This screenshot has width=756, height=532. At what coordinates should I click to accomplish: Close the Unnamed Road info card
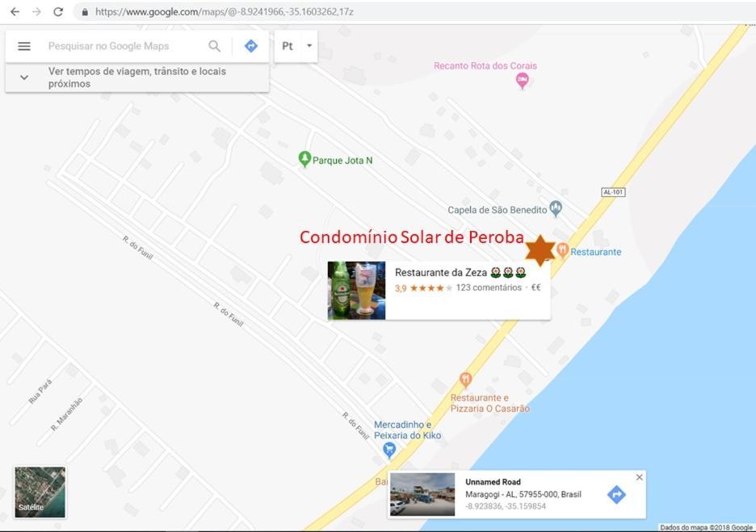(640, 477)
